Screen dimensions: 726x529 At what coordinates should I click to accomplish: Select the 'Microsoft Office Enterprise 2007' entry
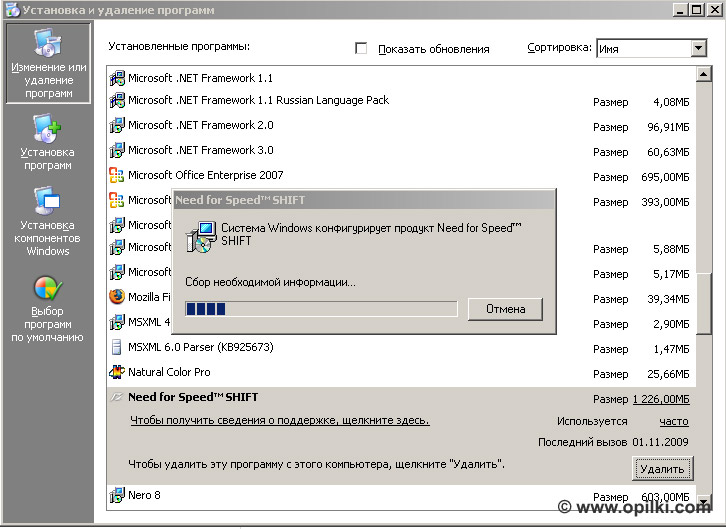[206, 175]
